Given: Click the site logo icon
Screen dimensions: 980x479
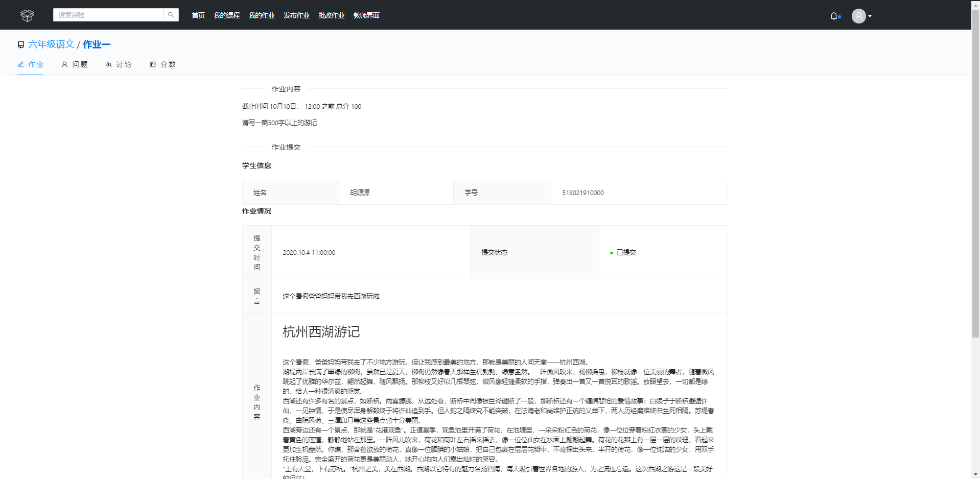Looking at the screenshot, I should (27, 15).
